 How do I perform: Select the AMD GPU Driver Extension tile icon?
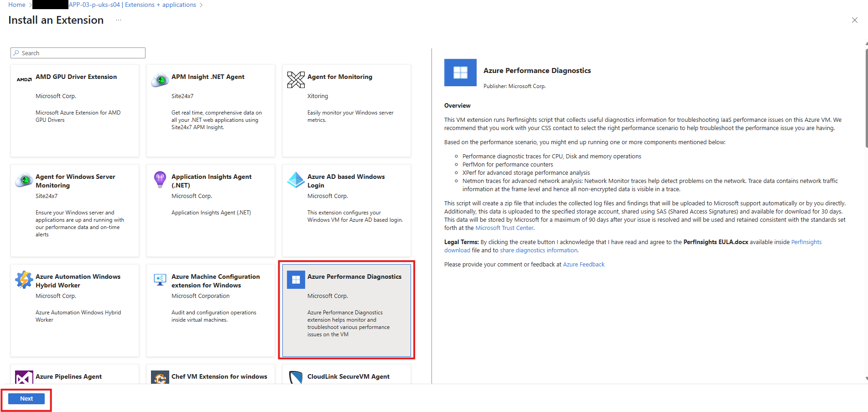click(24, 79)
